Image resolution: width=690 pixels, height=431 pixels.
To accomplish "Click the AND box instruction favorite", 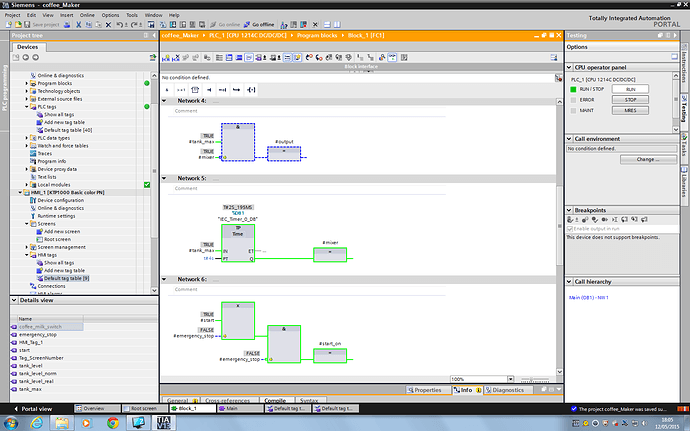I will 167,90.
